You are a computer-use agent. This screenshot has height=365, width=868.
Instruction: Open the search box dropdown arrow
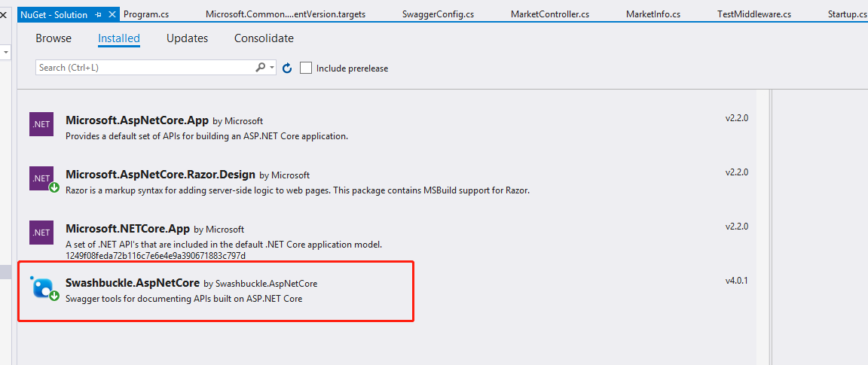coord(272,68)
